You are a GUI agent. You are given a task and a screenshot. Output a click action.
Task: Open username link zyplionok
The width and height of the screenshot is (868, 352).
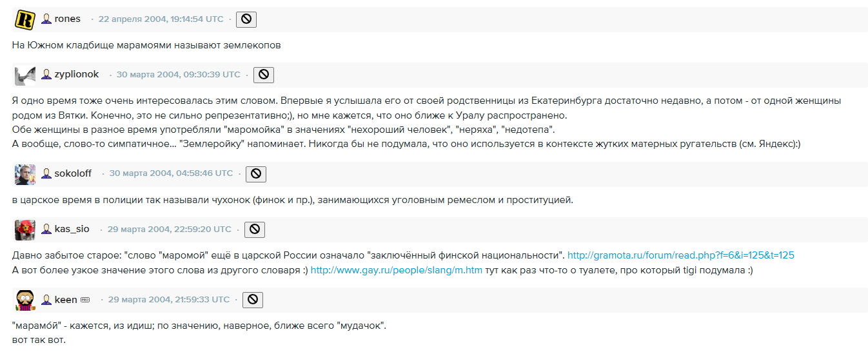coord(77,75)
